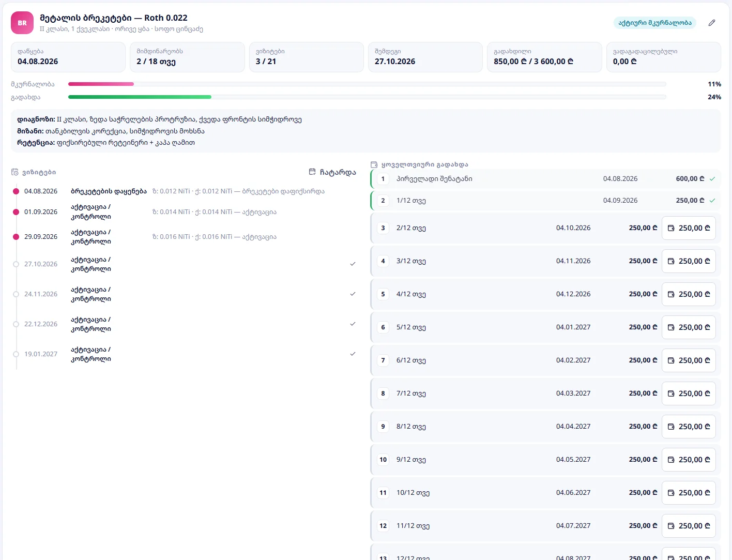Pay 250,00 for installment 11/12 თვე
This screenshot has height=560, width=732.
coord(689,526)
